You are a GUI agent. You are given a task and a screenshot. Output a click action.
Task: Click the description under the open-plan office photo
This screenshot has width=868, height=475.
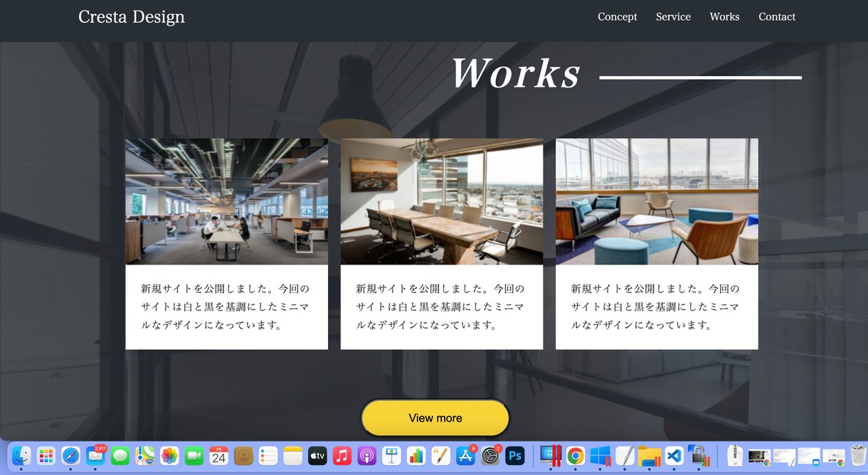226,307
